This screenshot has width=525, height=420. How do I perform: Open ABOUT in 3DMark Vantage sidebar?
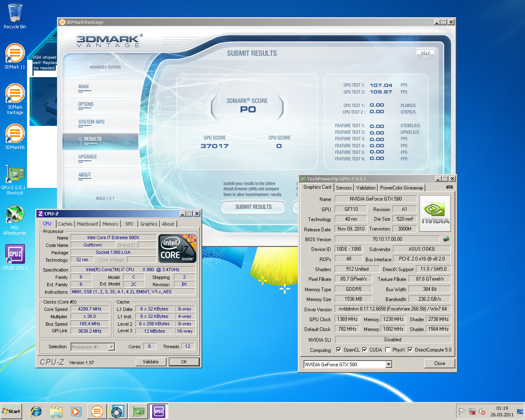point(84,175)
